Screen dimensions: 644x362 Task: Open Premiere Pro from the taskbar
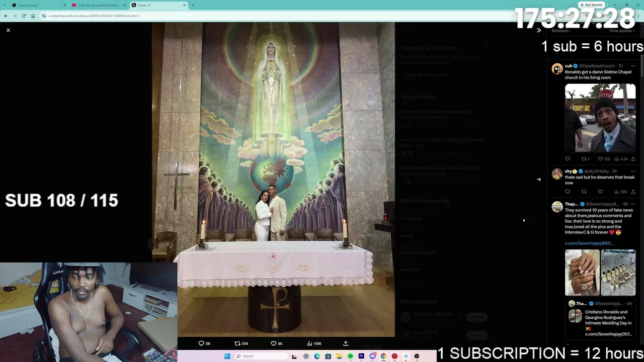[x=361, y=356]
